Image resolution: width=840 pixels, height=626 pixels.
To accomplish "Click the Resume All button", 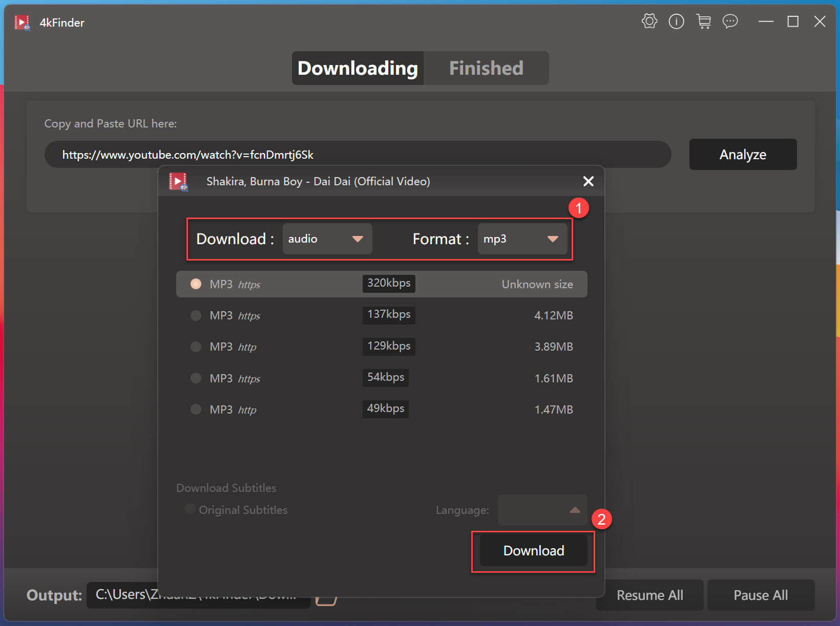I will pos(649,595).
